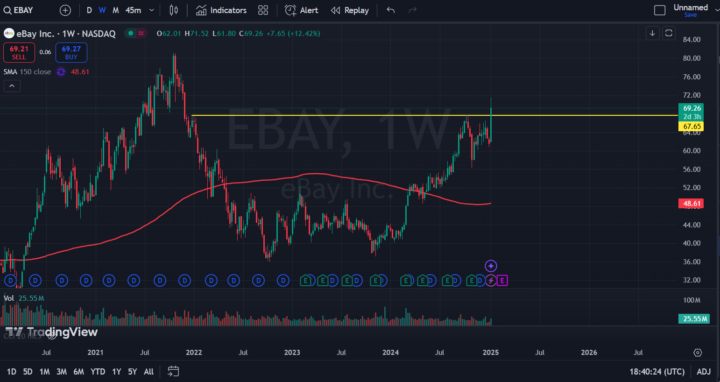Open the Unnamed layout menu

690,7
